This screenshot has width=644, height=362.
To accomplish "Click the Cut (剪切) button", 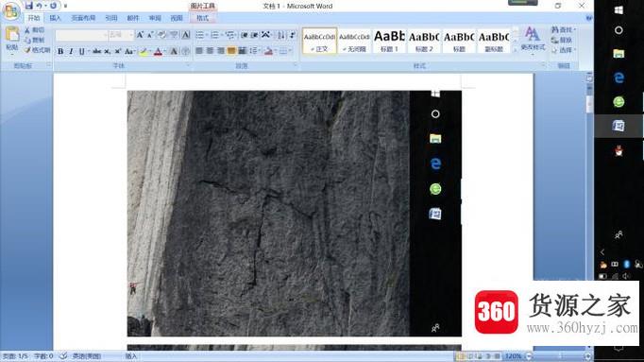I will pos(34,30).
